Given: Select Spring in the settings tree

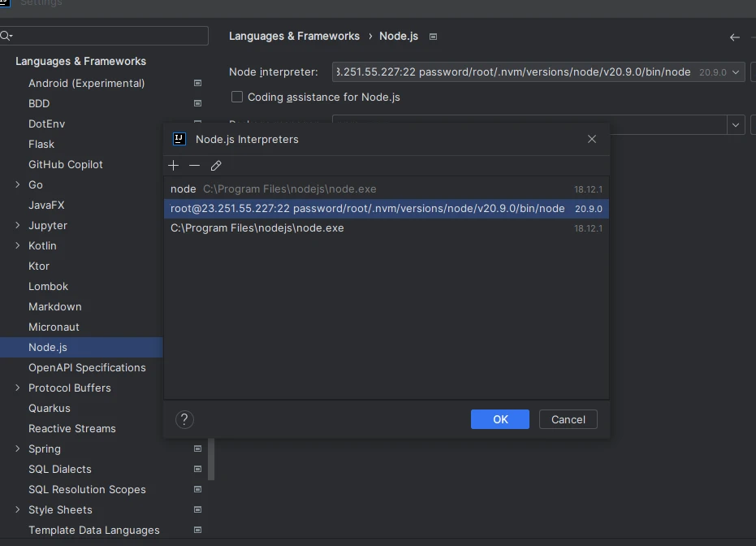Looking at the screenshot, I should click(45, 449).
